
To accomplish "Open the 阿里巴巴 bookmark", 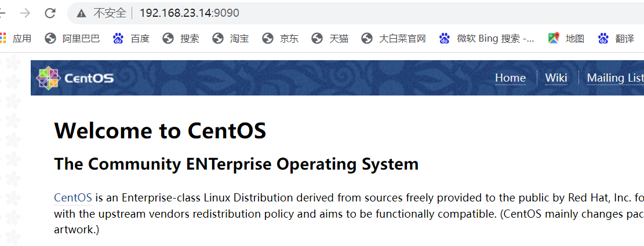I will tap(72, 39).
